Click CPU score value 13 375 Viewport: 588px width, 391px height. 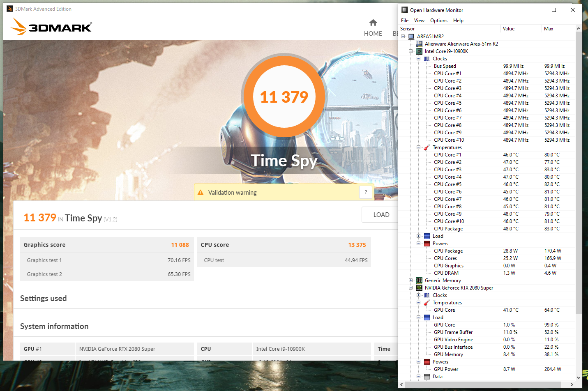click(x=357, y=245)
